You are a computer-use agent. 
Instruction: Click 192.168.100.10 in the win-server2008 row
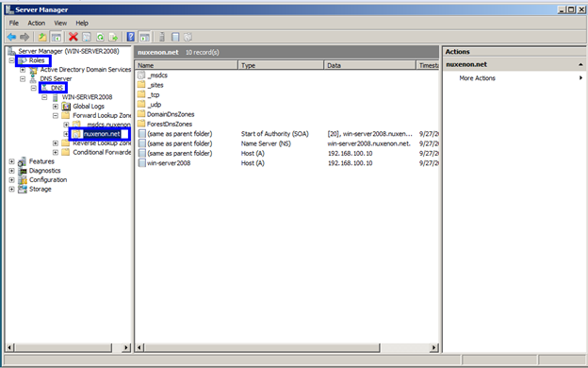click(351, 163)
